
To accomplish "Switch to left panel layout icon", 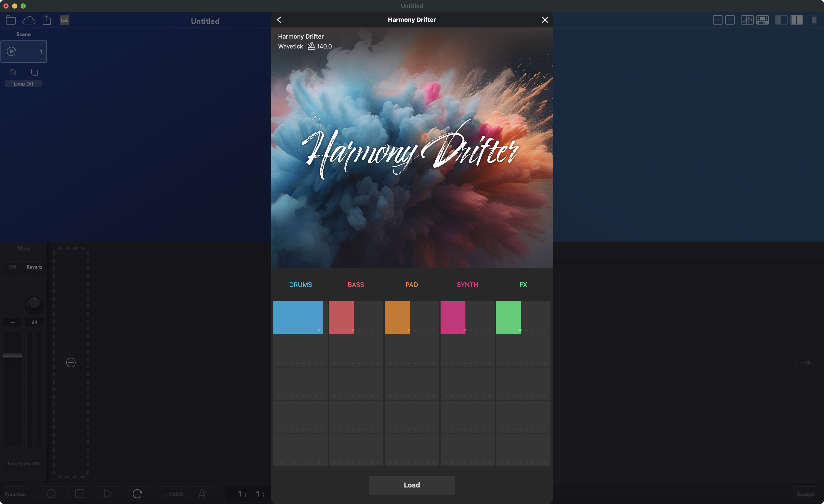I will [781, 20].
